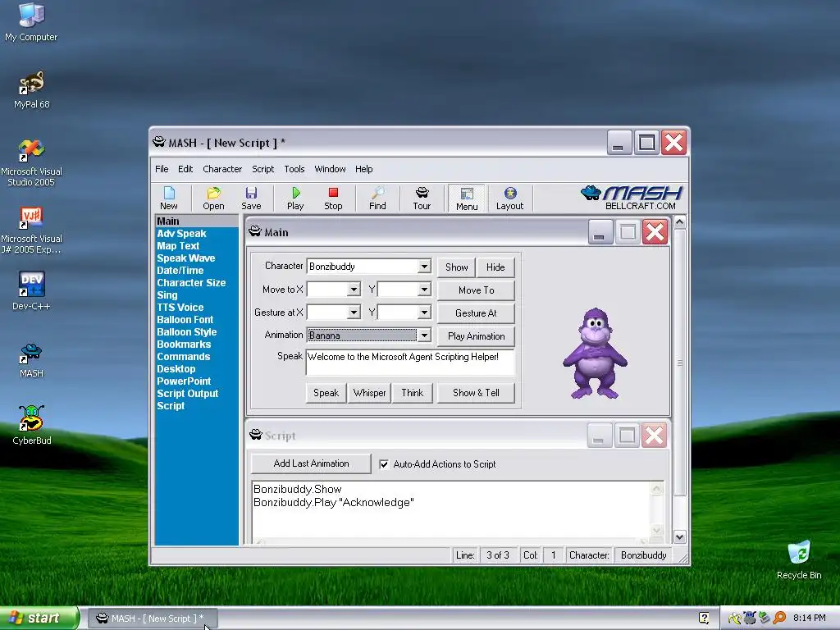
Task: Click the right vertical scrollbar down arrow
Action: pyautogui.click(x=680, y=536)
